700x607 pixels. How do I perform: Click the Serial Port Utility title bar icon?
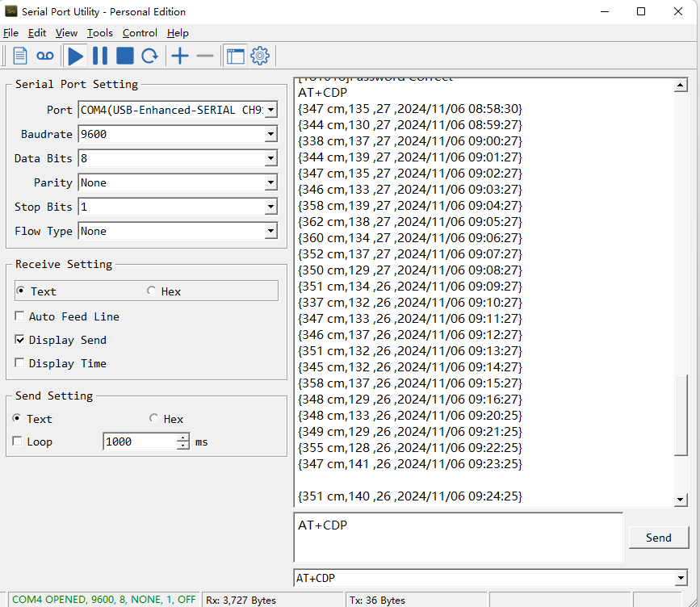tap(11, 11)
